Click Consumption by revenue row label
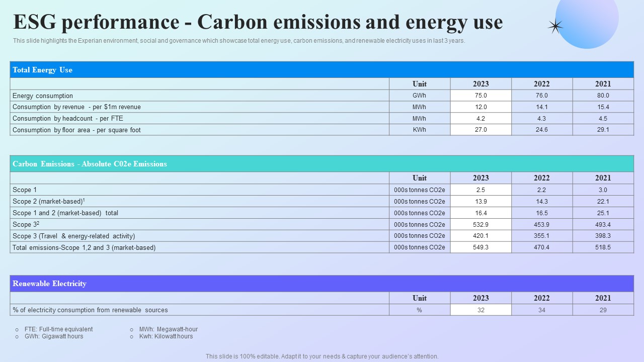This screenshot has height=362, width=644. [76, 107]
